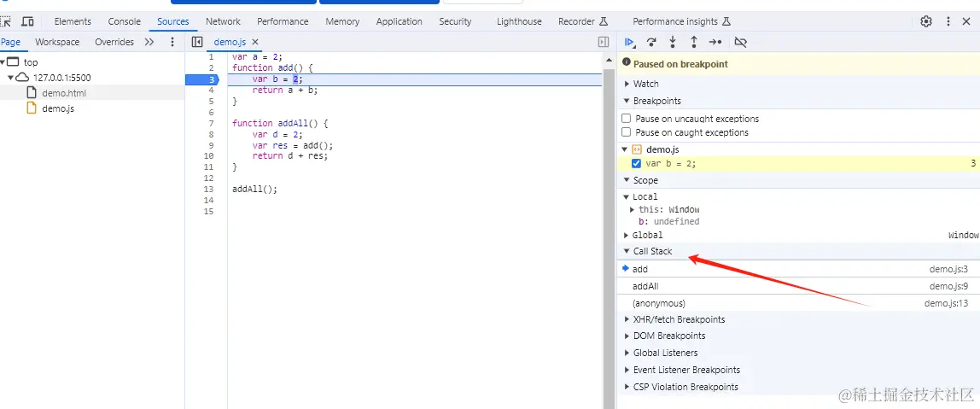The image size is (980, 409).
Task: Show more navigator tabs chevron
Action: 149,42
